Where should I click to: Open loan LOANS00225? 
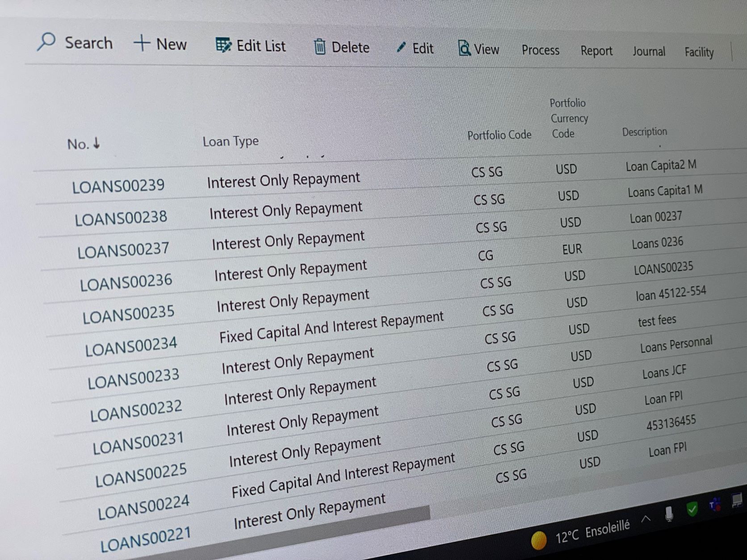pyautogui.click(x=141, y=476)
